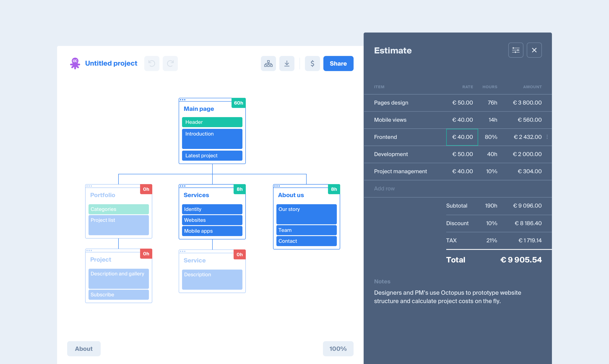Click the purple octopus logo
Screen dimensions: 609x364
(75, 63)
